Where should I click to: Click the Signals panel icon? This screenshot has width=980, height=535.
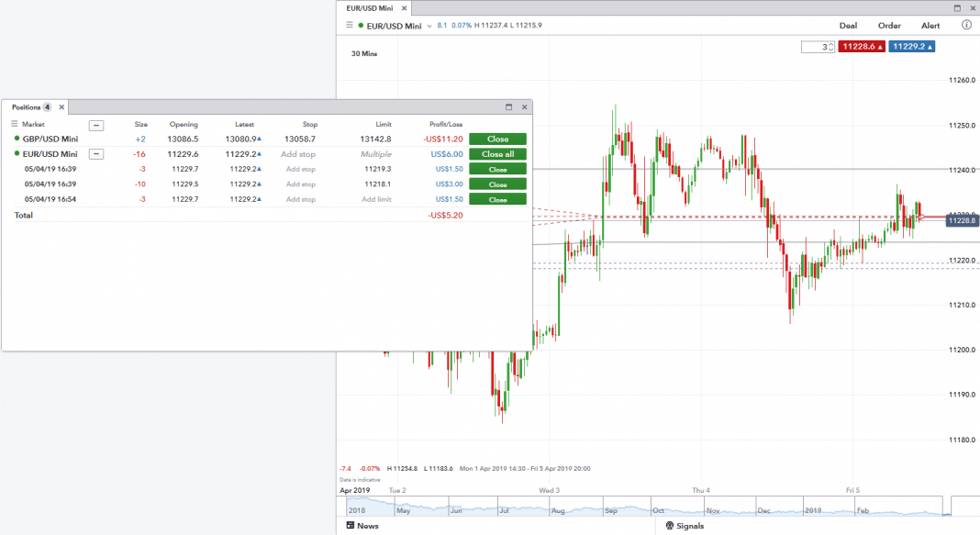[670, 526]
